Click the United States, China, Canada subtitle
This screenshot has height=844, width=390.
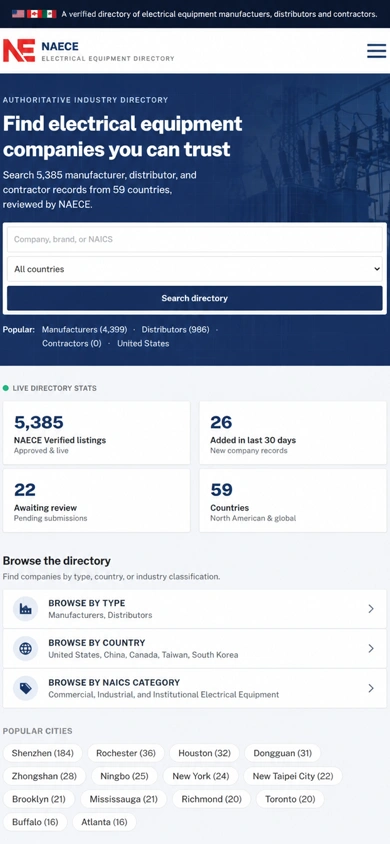pos(143,655)
